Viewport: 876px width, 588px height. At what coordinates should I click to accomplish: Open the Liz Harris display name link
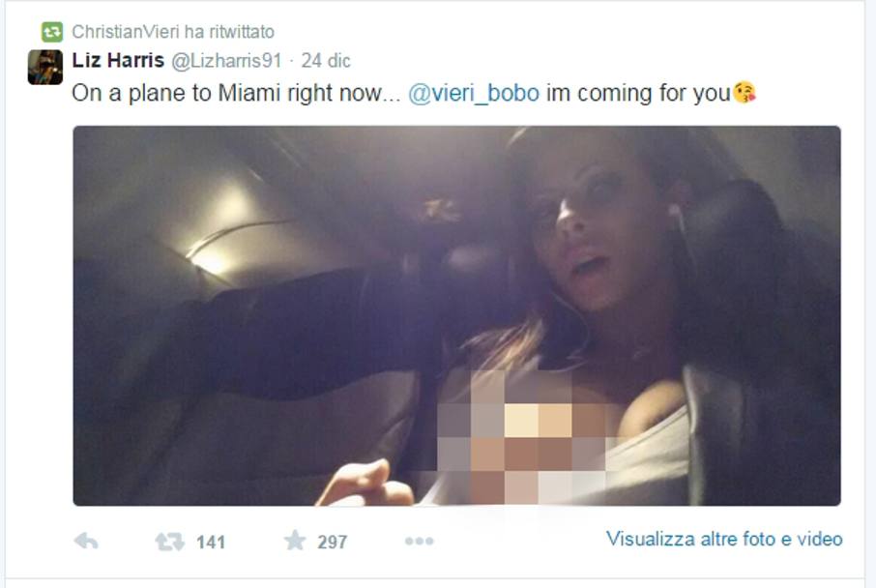118,60
